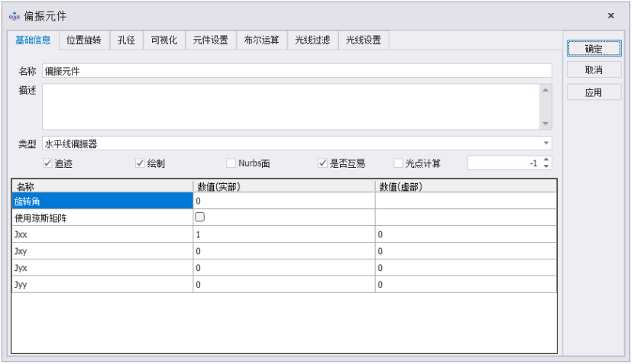
Task: Click the 名称 text input field
Action: point(296,71)
